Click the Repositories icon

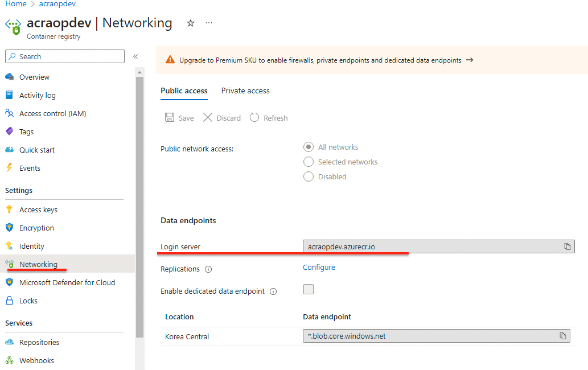point(10,342)
